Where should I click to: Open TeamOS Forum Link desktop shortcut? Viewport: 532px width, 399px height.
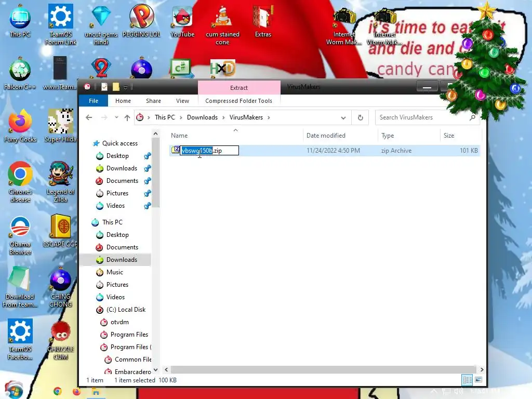pyautogui.click(x=61, y=25)
